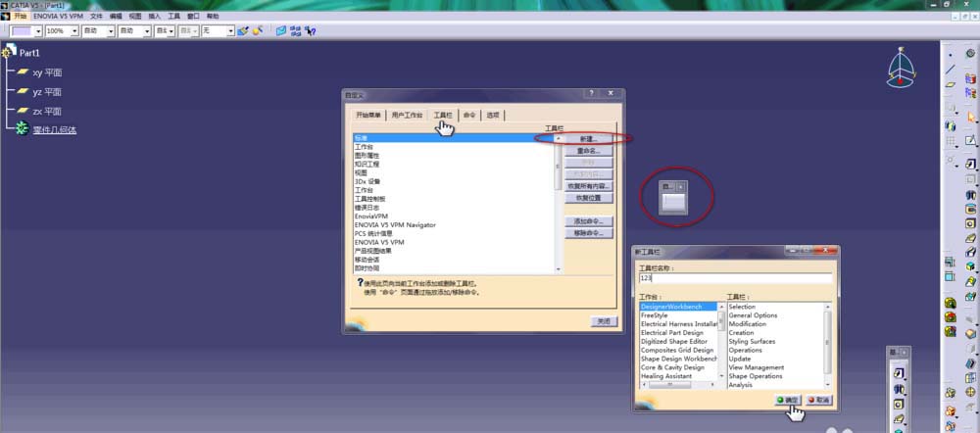The height and width of the screenshot is (433, 980).
Task: Click the 工具栏名称 input field
Action: pyautogui.click(x=735, y=278)
